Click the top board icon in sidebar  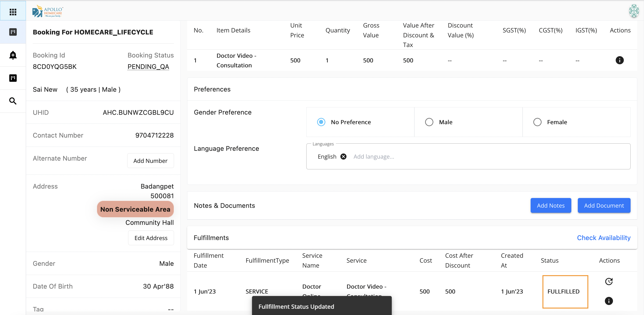click(x=13, y=32)
